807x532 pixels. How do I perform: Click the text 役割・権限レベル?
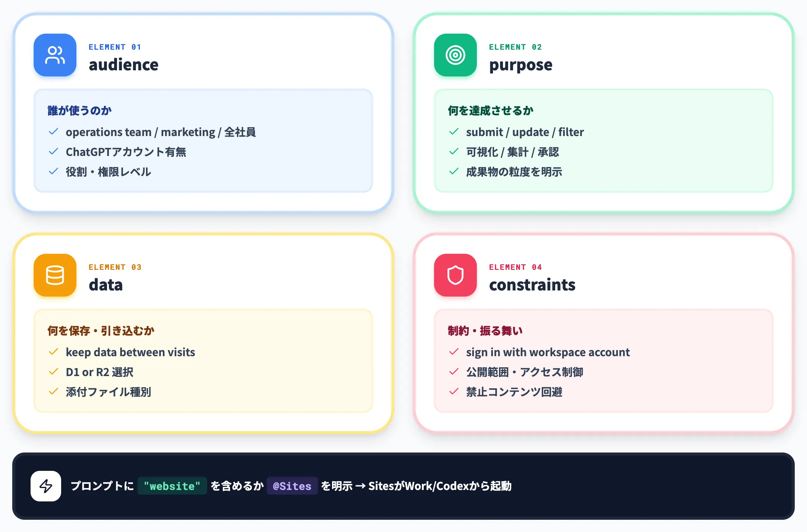coord(109,172)
